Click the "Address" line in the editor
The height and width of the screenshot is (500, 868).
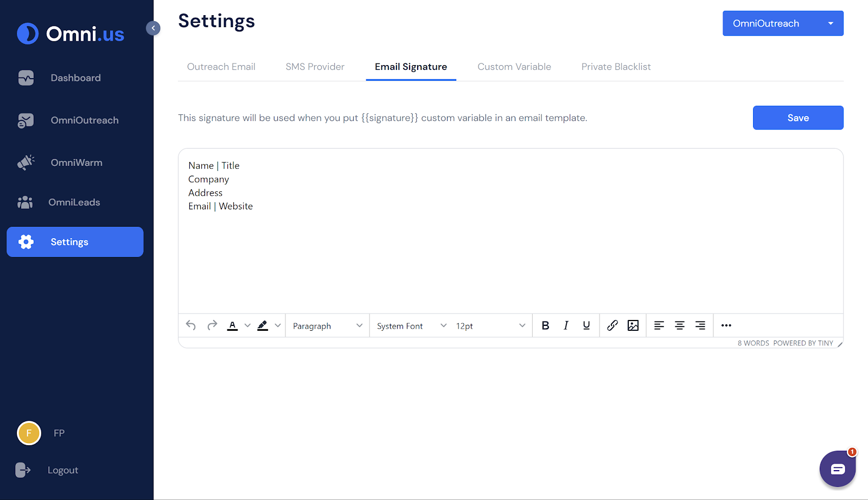(x=205, y=193)
